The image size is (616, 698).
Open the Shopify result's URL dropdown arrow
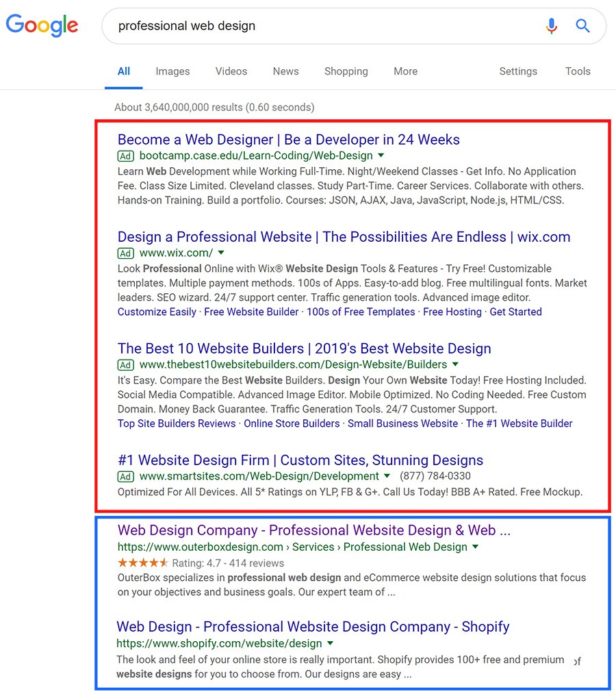tap(330, 643)
